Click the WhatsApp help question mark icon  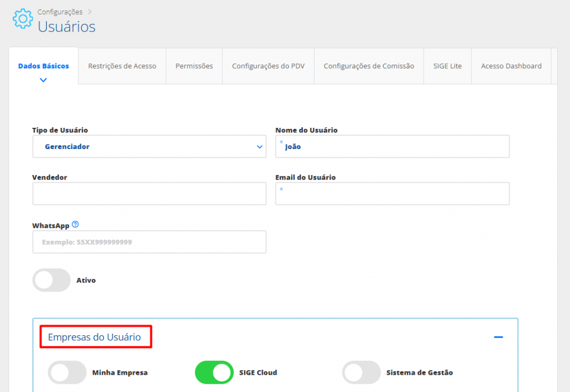pyautogui.click(x=75, y=225)
